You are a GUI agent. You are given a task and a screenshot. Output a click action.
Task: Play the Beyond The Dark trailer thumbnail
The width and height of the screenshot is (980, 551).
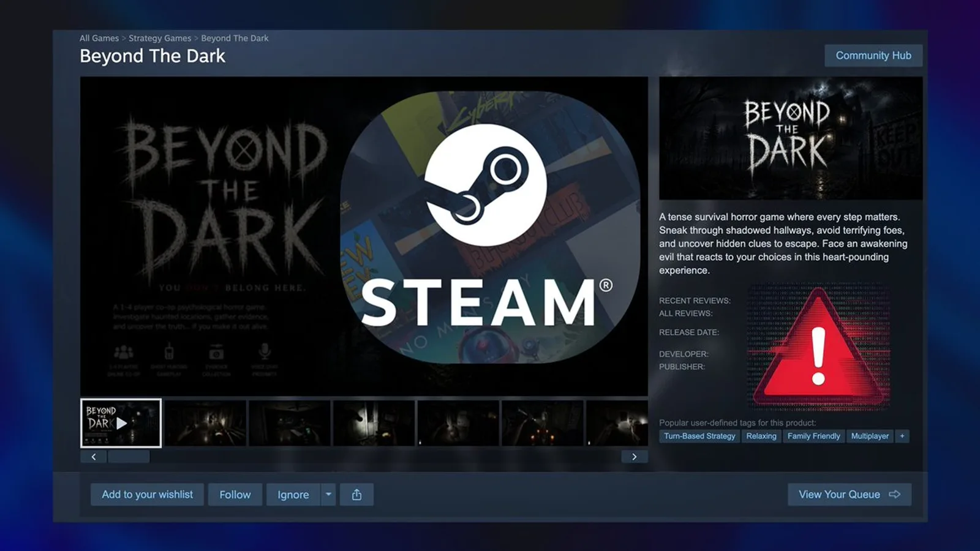(121, 423)
